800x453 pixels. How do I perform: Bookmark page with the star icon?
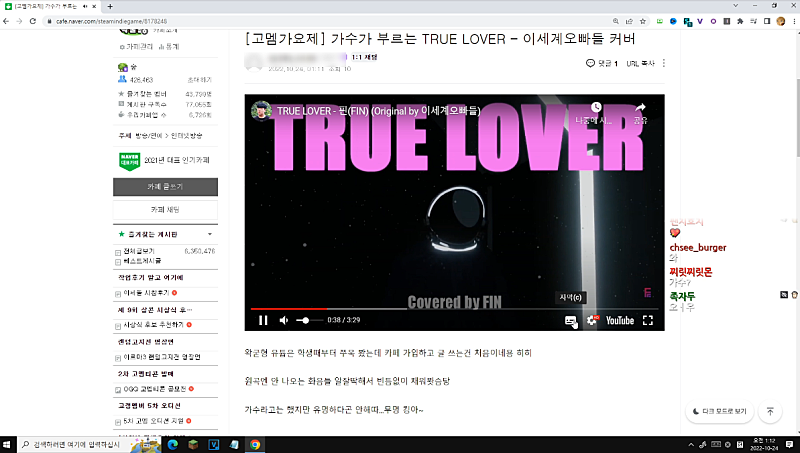(643, 21)
